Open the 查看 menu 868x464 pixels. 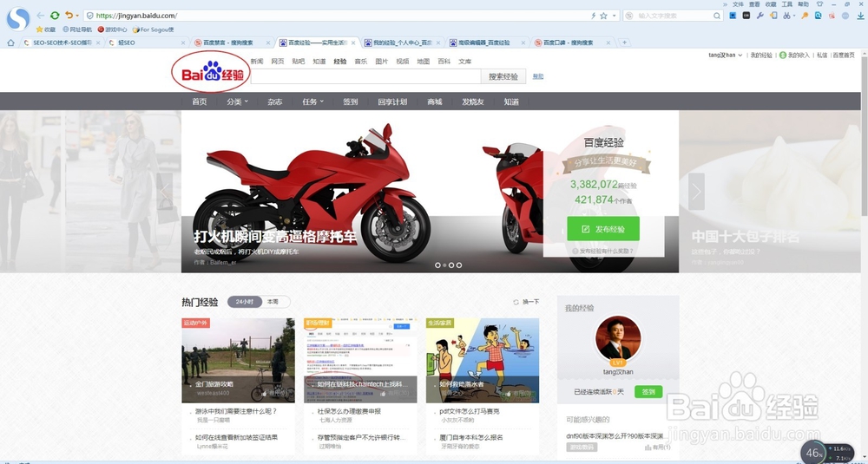754,3
